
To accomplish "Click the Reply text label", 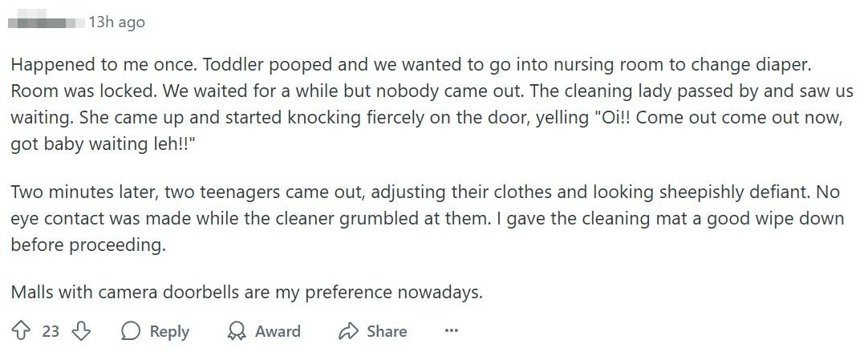I will (169, 331).
